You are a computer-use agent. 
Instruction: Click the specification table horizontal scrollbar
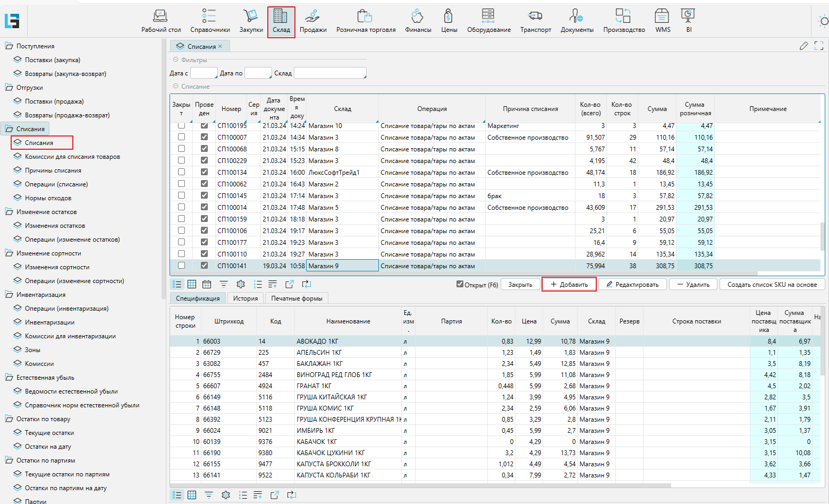(x=420, y=485)
